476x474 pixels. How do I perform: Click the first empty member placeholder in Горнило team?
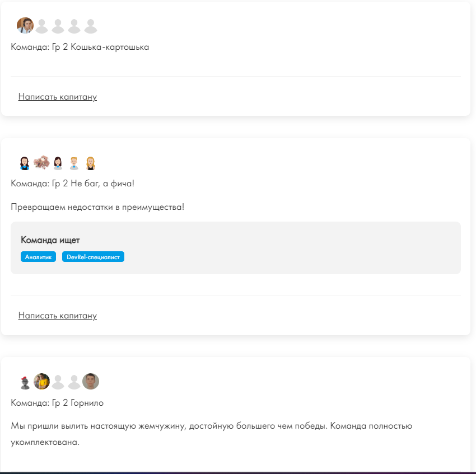pos(58,382)
